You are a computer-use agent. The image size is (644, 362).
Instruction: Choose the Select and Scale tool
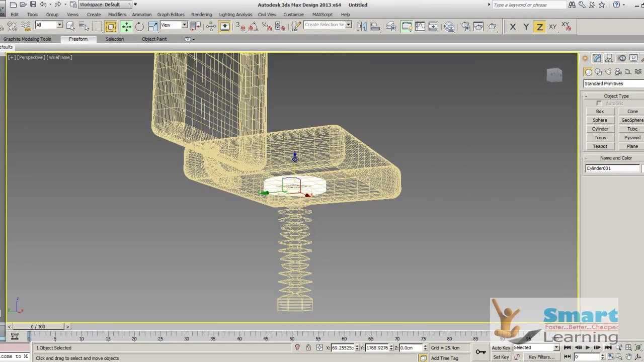tap(153, 27)
